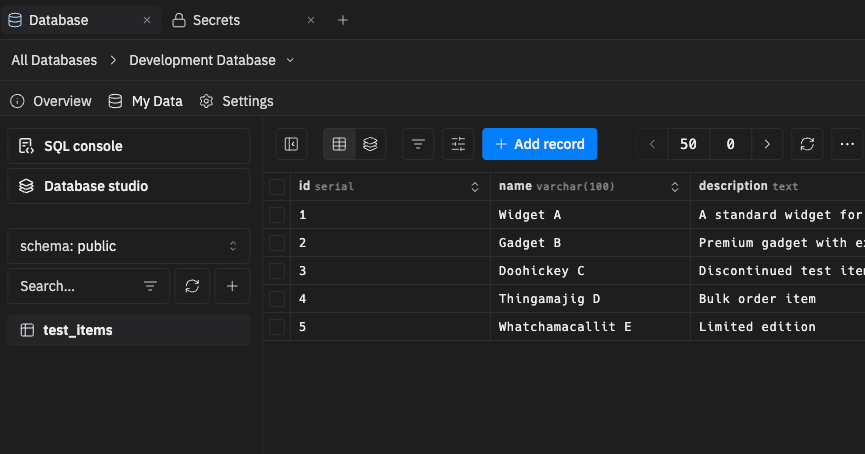Click the Secrets tab lock icon
Viewport: 865px width, 454px height.
coord(179,20)
